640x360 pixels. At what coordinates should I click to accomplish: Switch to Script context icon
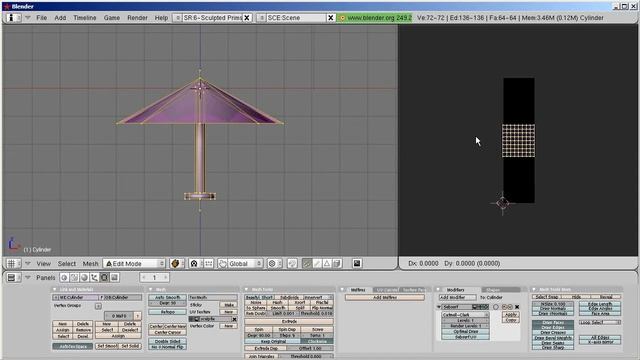click(x=74, y=278)
